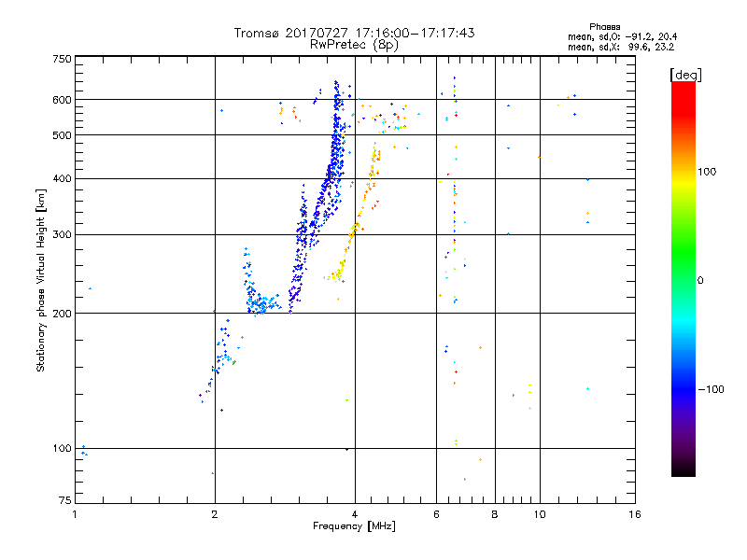Screen dimensions: 747x560
Task: Click the 'mean, sd,X: 99.6, 23.2' statistic
Action: pos(621,47)
